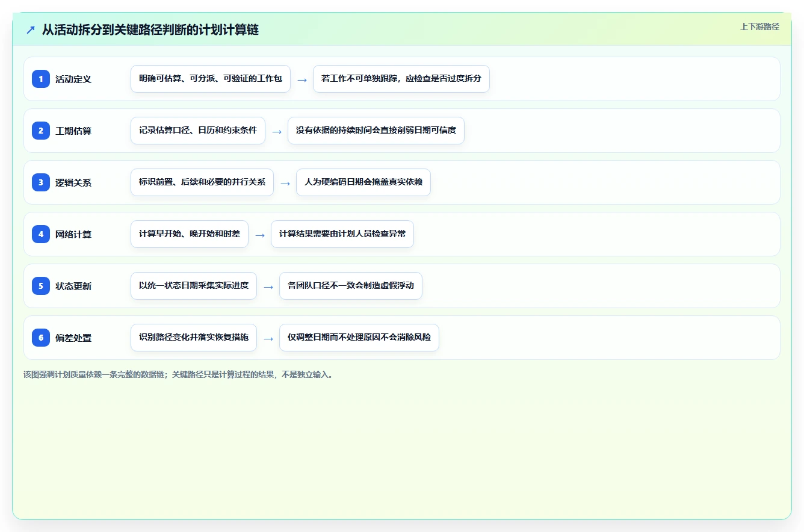This screenshot has height=532, width=804.
Task: Click the 计算结果需要由计划人员检查异常 box
Action: [x=342, y=234]
